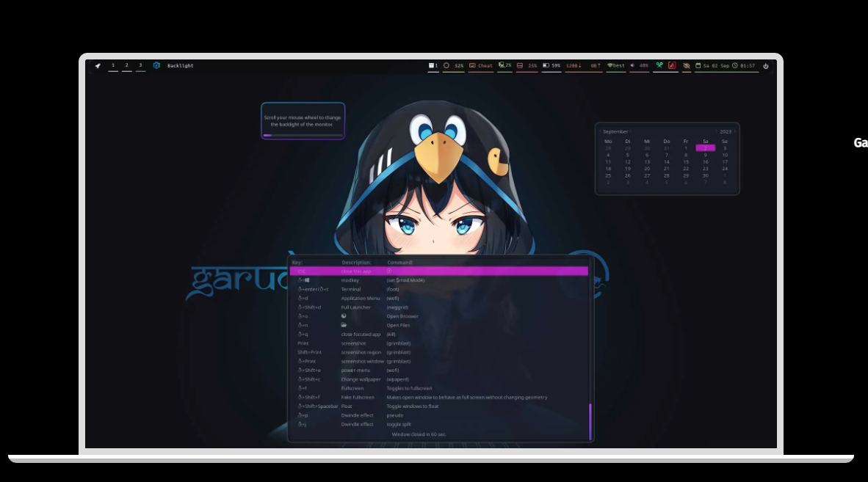Click the backlight brightness slider bar

point(303,135)
